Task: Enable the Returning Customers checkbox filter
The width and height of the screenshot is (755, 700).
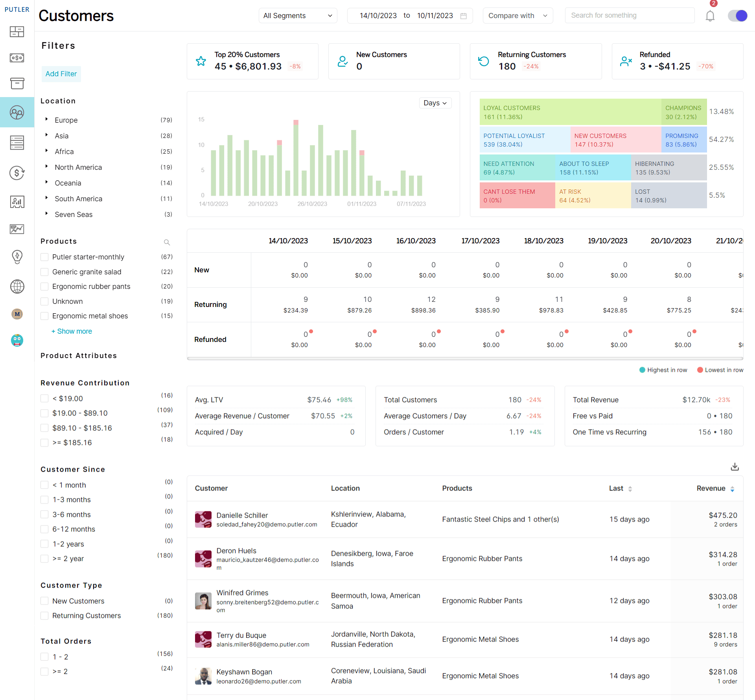Action: tap(44, 615)
